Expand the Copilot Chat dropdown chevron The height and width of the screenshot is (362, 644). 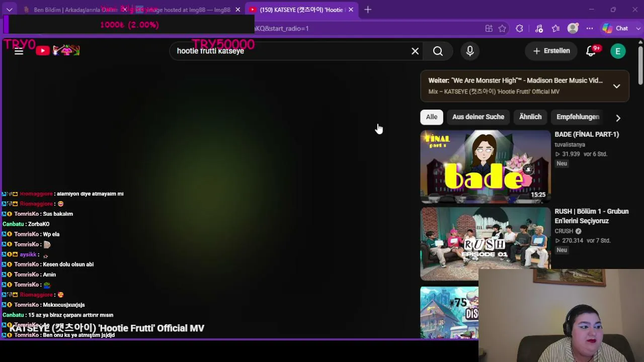pos(639,29)
